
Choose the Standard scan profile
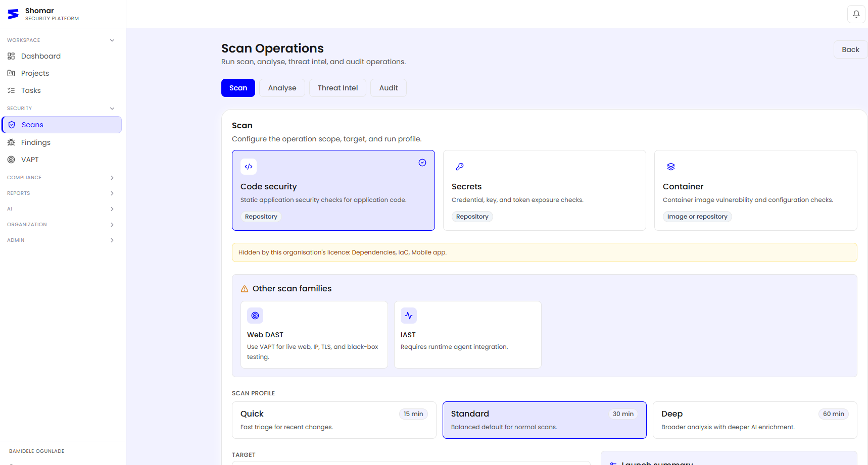click(x=545, y=420)
